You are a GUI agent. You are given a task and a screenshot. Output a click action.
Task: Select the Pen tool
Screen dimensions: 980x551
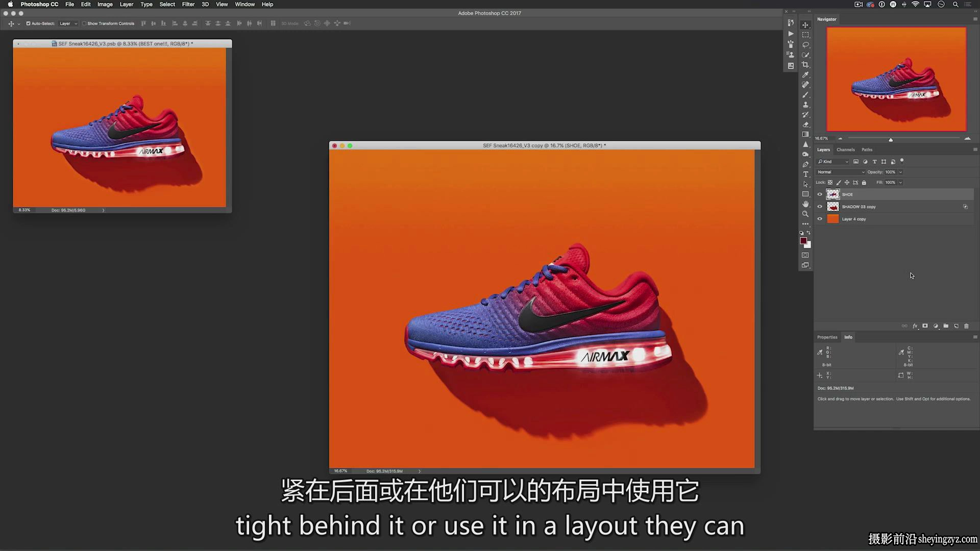pos(805,164)
